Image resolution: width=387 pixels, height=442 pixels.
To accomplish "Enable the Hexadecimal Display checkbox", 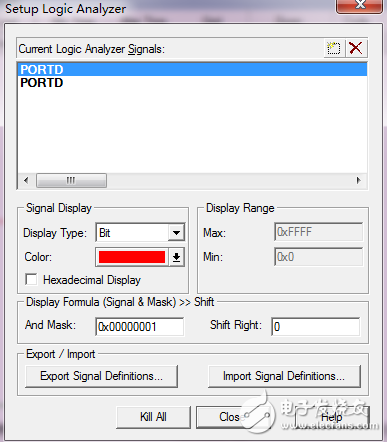I will pos(31,279).
